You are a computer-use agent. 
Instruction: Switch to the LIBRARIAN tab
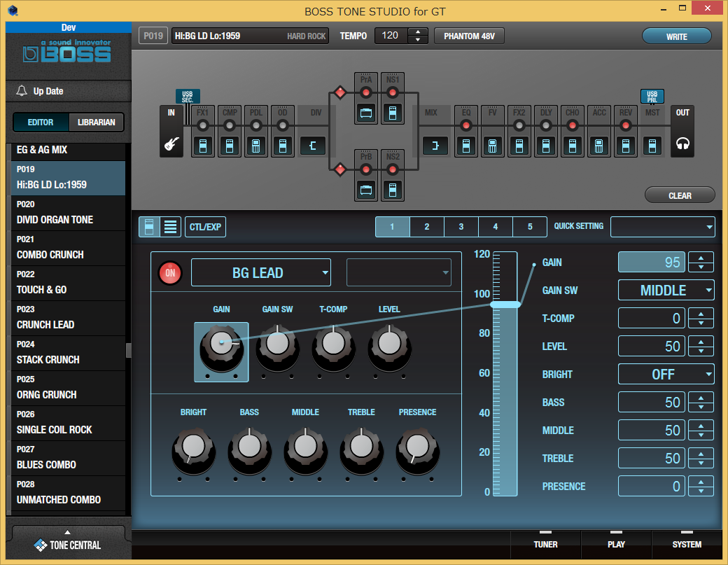pyautogui.click(x=96, y=123)
